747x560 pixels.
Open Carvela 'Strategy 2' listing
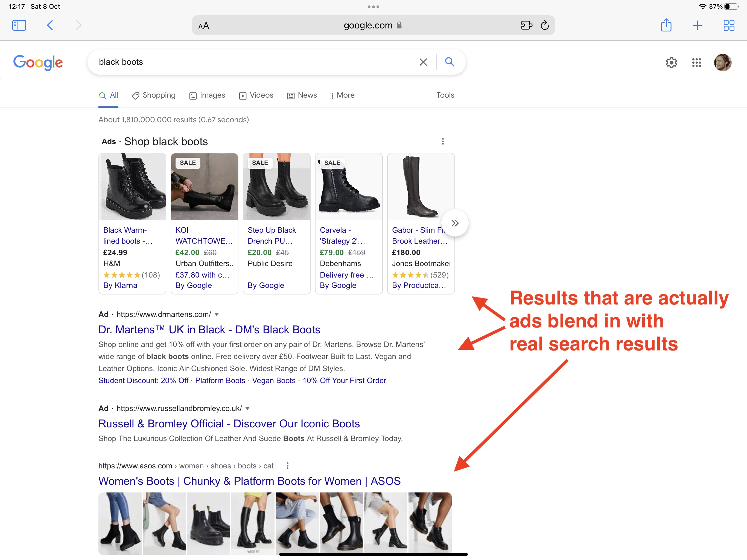(x=342, y=235)
